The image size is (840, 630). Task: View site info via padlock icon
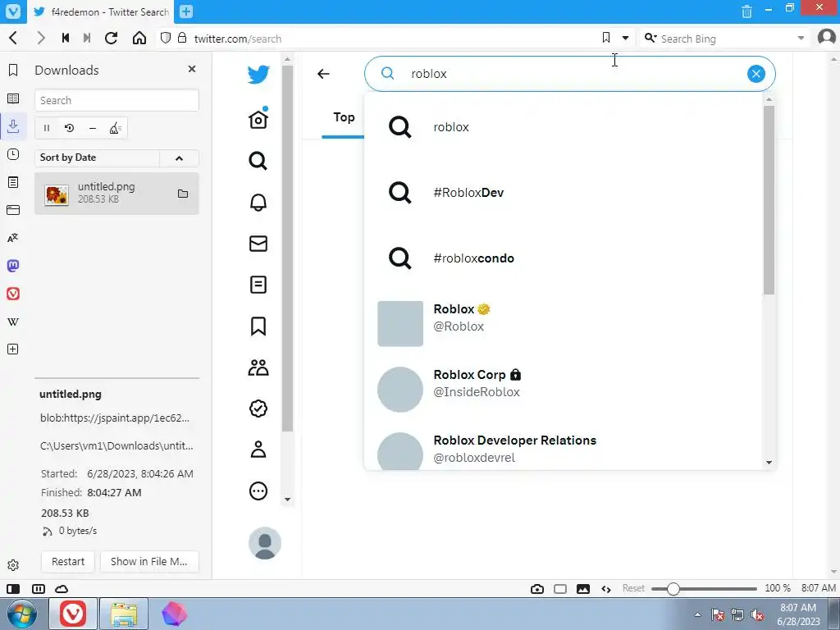(182, 38)
